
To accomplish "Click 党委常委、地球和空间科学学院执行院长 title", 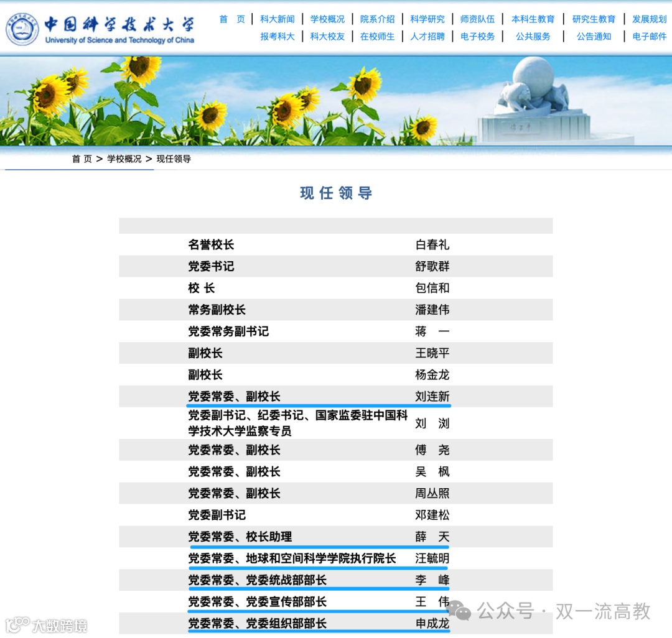I will click(292, 558).
